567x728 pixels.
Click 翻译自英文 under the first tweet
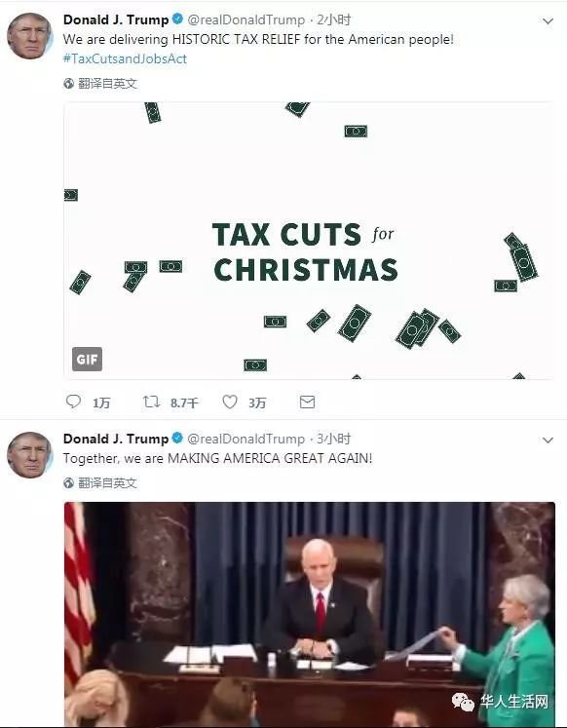[107, 84]
